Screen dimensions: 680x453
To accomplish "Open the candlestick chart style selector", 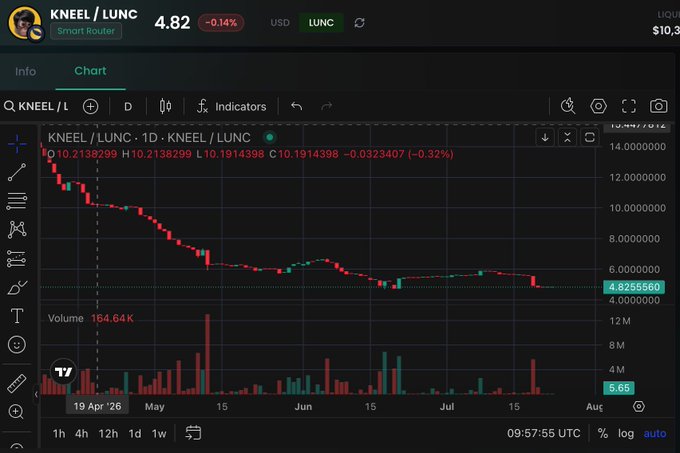I will pos(165,106).
